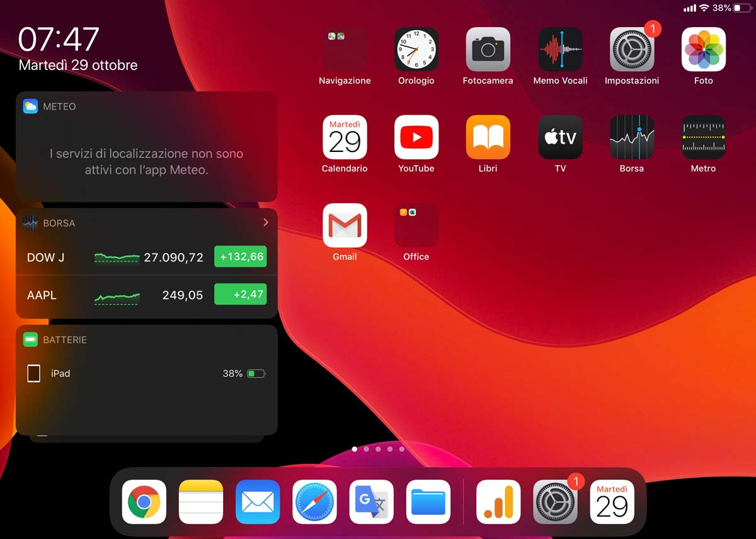Image resolution: width=756 pixels, height=539 pixels.
Task: Open Mail from the dock
Action: (258, 502)
